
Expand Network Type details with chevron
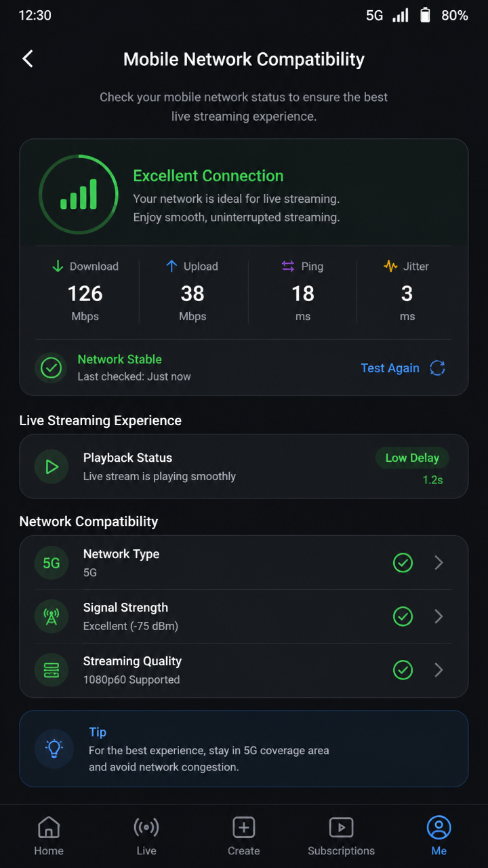[x=439, y=563]
